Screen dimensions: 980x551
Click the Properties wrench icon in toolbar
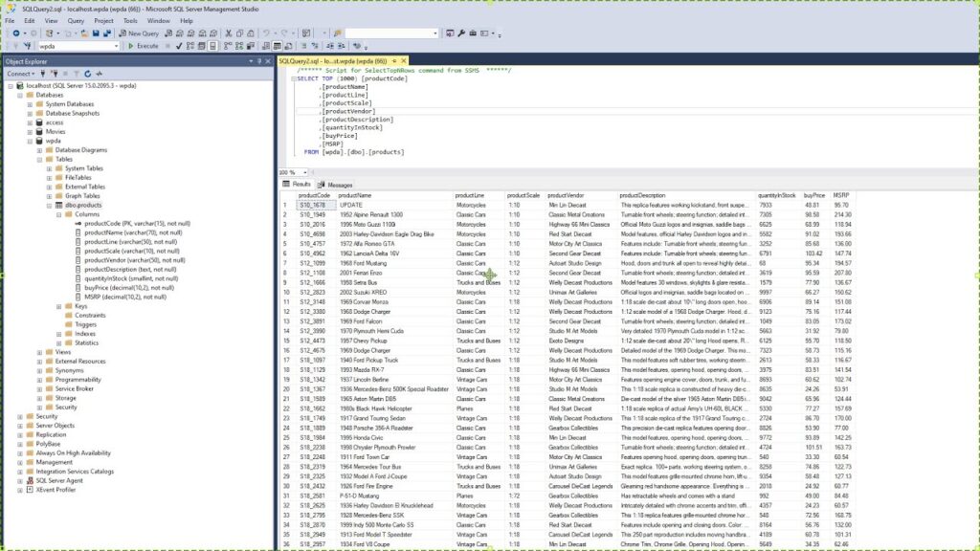(x=461, y=33)
